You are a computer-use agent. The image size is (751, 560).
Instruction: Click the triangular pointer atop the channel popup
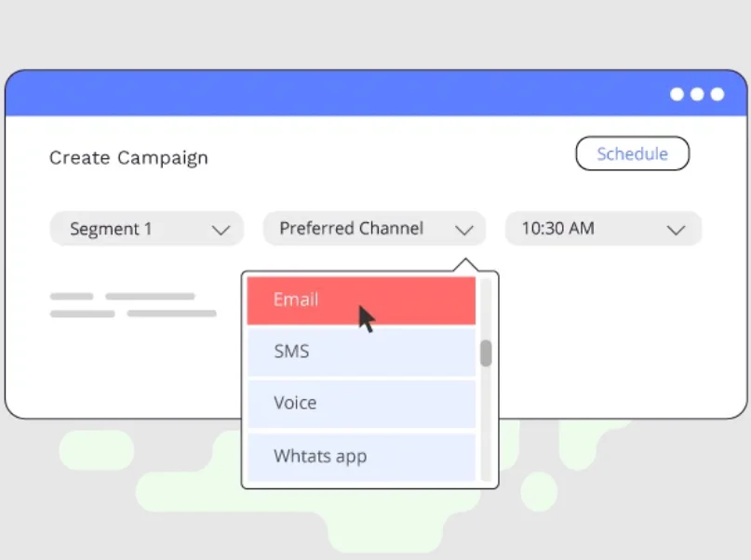click(x=465, y=265)
